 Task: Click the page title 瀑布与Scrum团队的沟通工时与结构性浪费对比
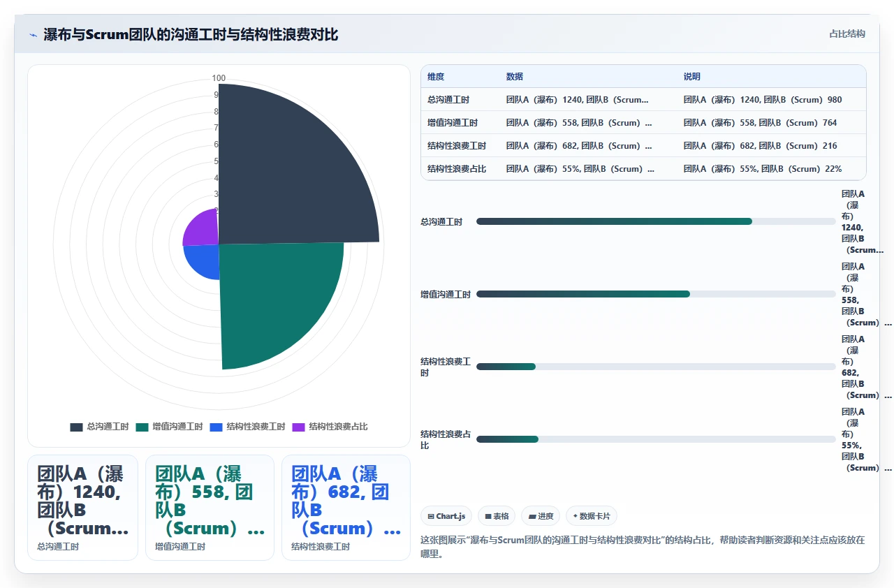coord(191,34)
